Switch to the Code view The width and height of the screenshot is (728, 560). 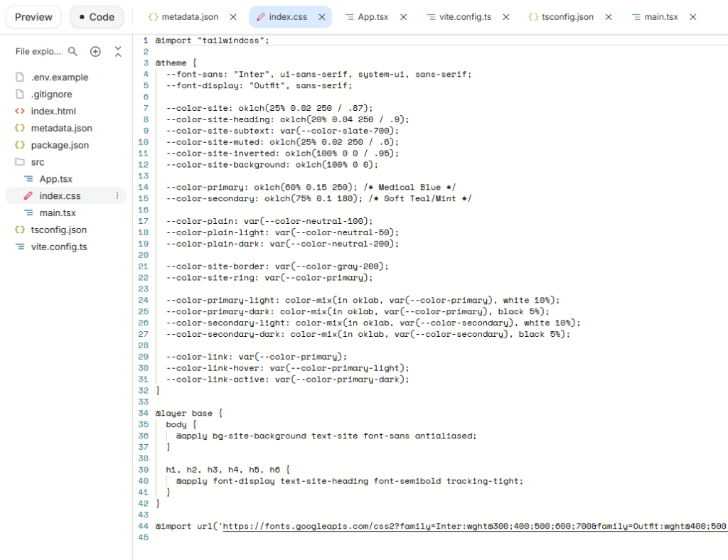tap(97, 17)
